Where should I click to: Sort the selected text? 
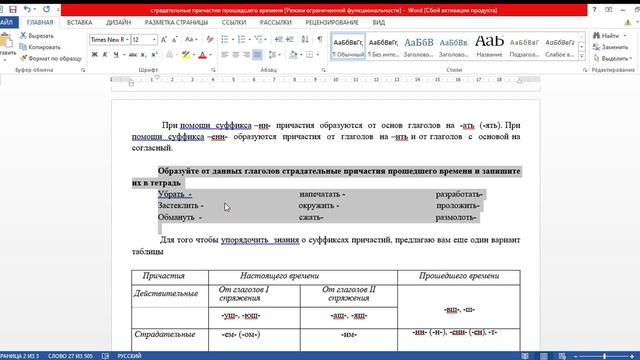305,40
